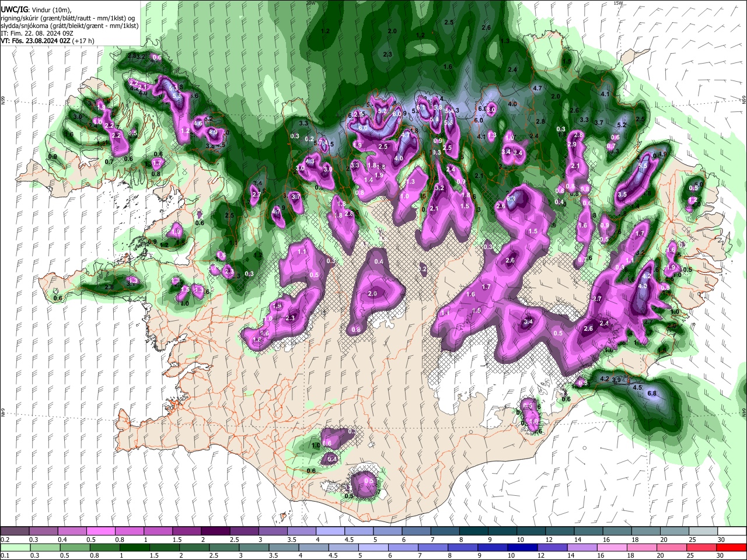Screen dimensions: 747x560
Task: Click the '0.1' label in the bottom legend row
Action: point(4,555)
